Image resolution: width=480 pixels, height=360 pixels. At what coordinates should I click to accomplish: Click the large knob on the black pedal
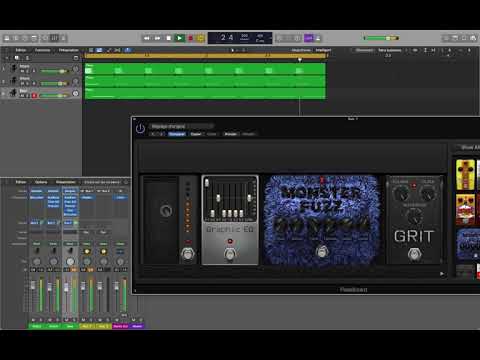(x=166, y=211)
